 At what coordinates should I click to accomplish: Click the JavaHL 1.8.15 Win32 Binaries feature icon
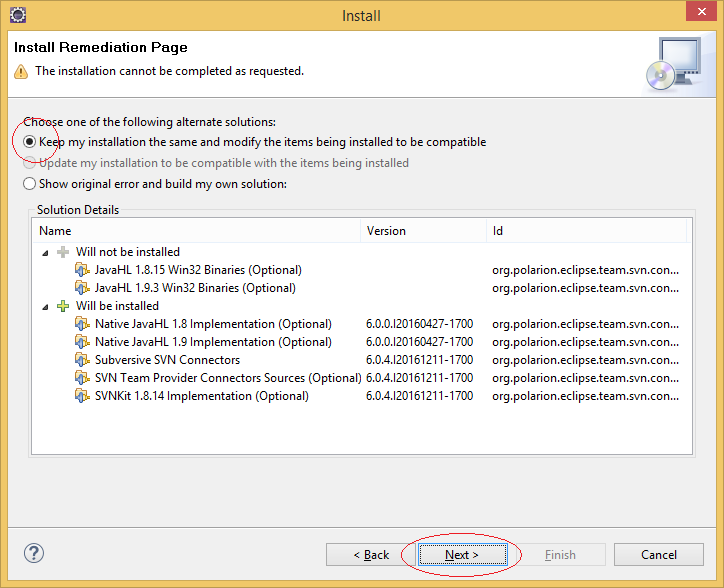click(82, 270)
